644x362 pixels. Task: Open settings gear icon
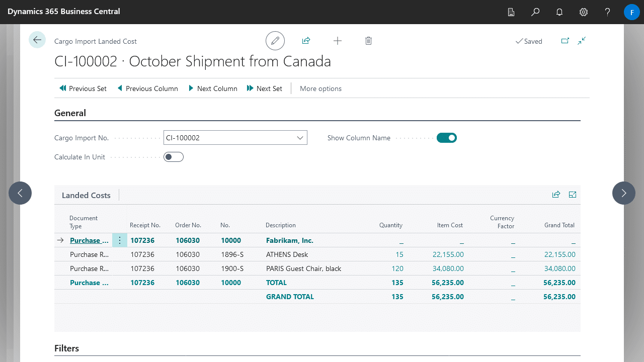584,12
